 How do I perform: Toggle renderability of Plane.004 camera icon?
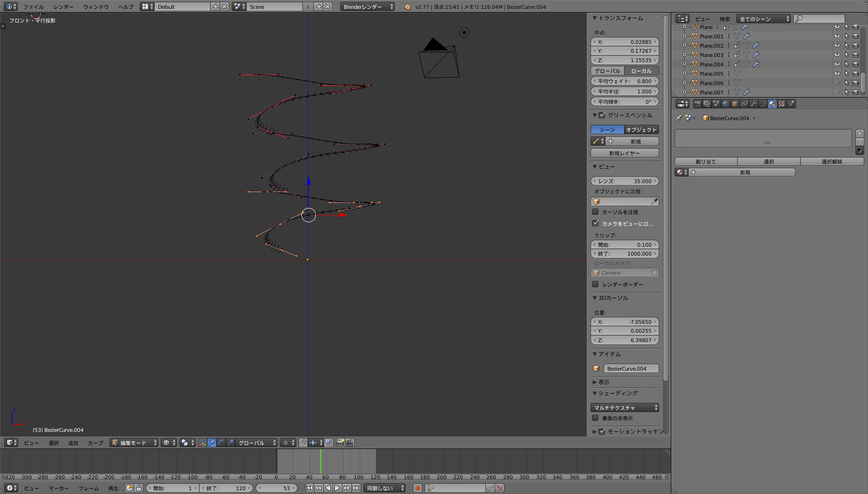pos(855,64)
